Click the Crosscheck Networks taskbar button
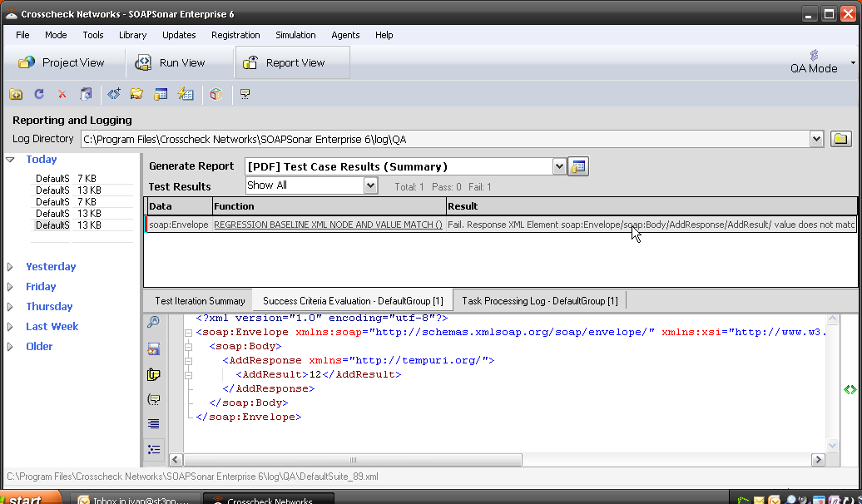Screen dimensions: 862x504 tap(268, 499)
